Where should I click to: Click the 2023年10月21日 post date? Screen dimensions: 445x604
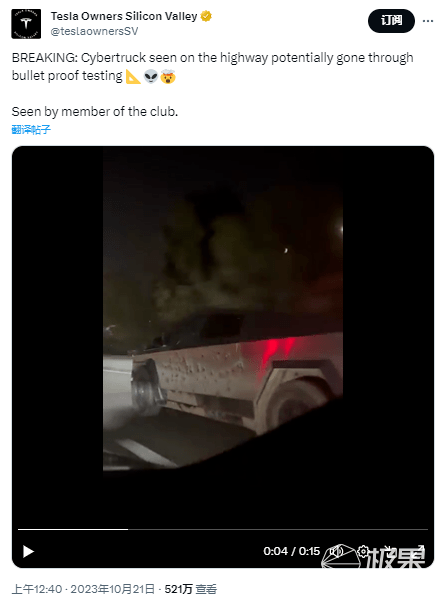(113, 589)
